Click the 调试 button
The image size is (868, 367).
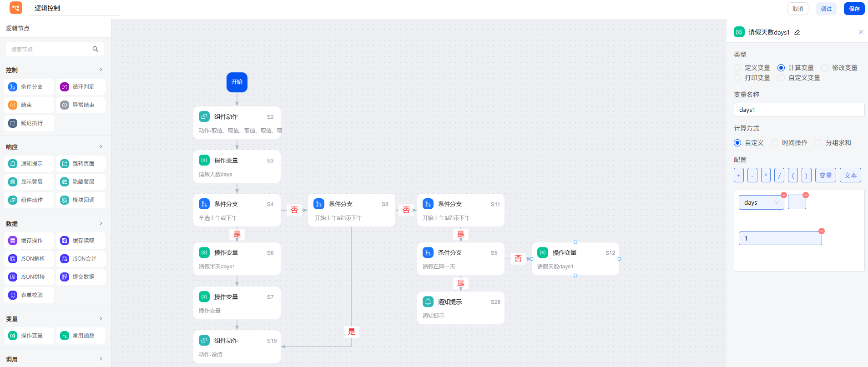(826, 9)
